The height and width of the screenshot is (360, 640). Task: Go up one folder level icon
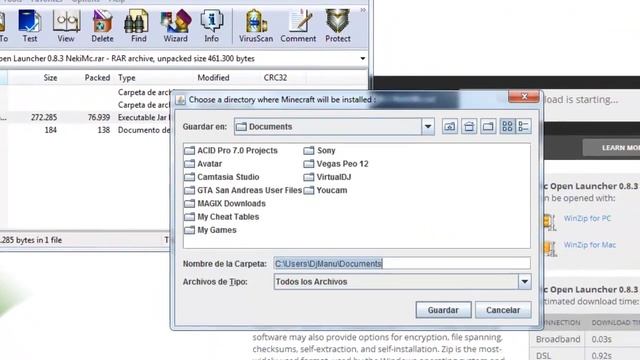click(449, 127)
